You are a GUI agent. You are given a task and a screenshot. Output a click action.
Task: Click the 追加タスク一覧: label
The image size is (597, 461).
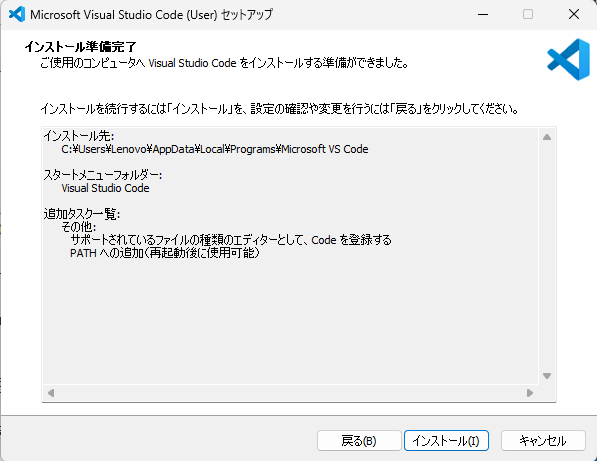[82, 214]
